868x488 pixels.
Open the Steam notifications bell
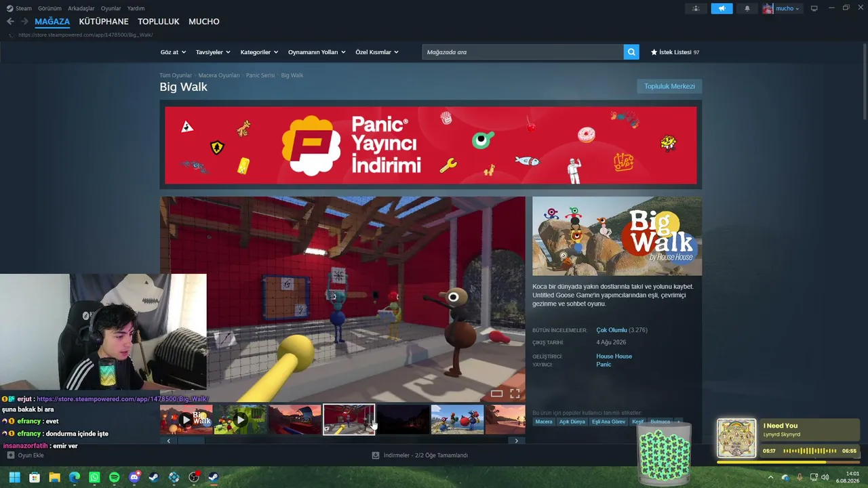(x=747, y=8)
